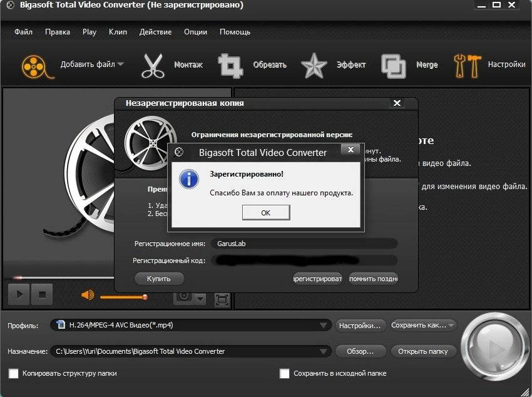Viewport: 532px width, 397px height.
Task: Toggle fullscreen preview icon
Action: [x=222, y=299]
